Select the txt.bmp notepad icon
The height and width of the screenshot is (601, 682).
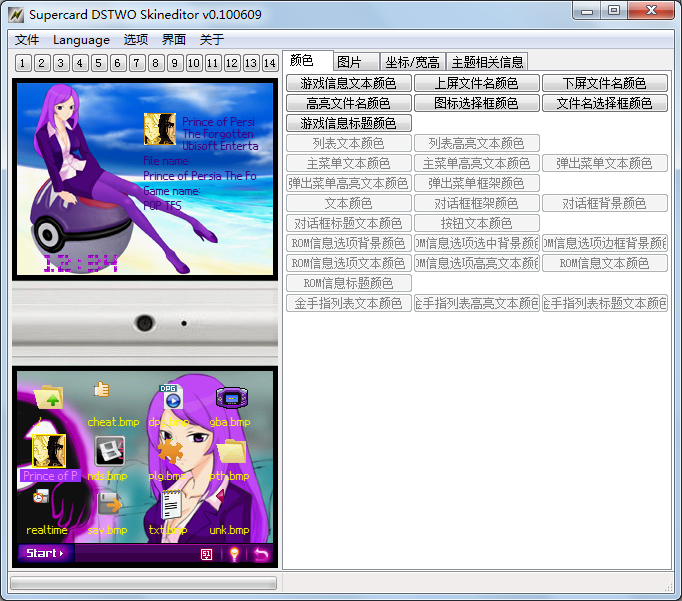[171, 504]
